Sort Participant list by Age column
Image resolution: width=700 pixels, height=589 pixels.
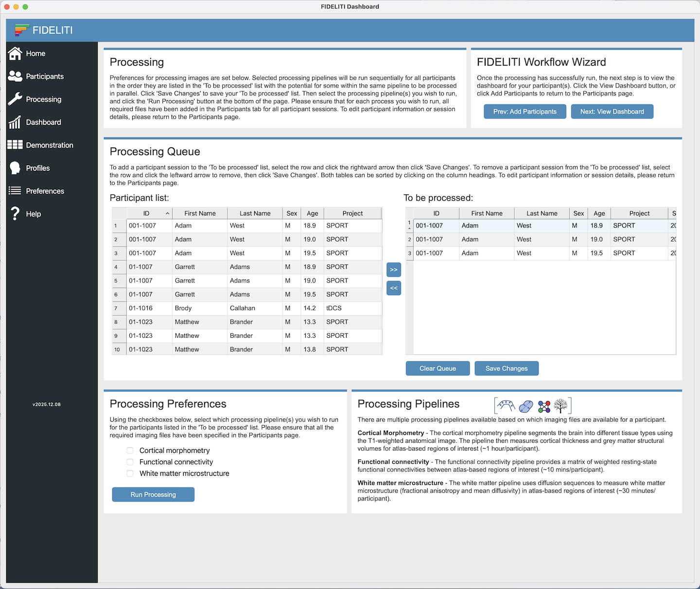(312, 213)
